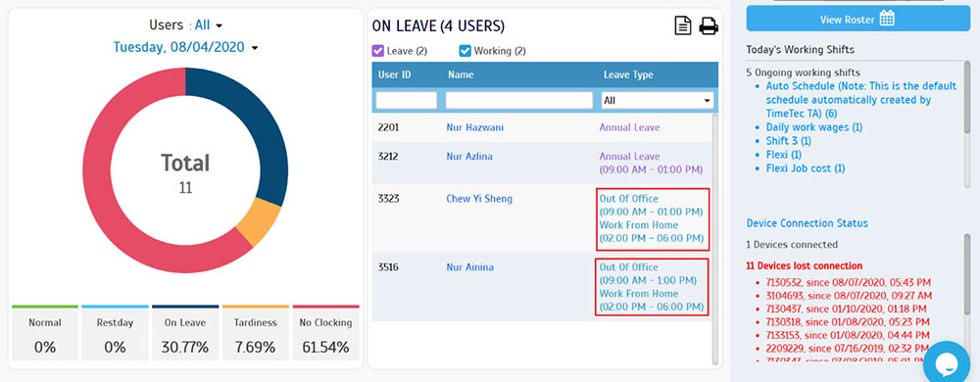
Task: Open the Leave Type All filter dropdown
Action: (x=657, y=100)
